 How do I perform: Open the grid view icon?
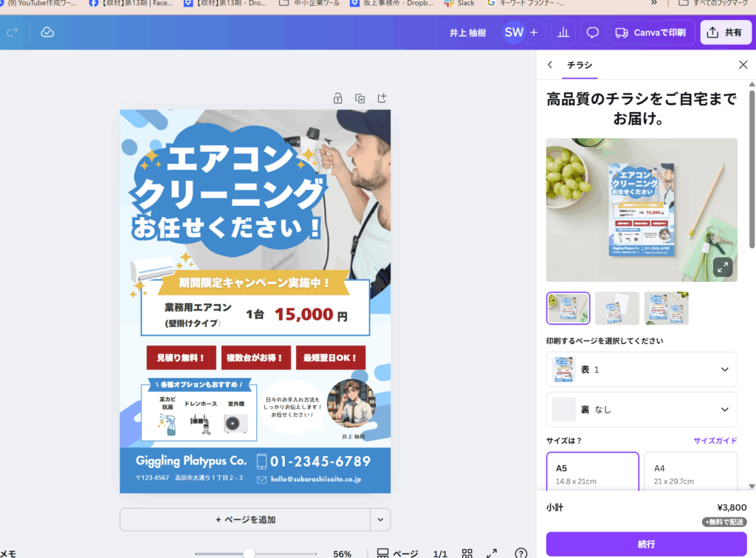click(467, 554)
